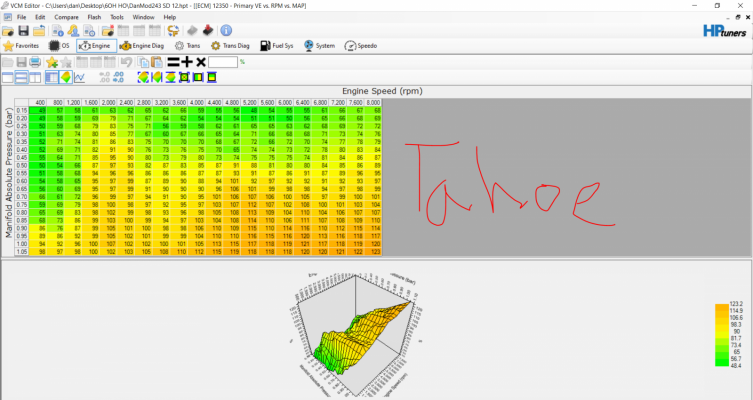Open a tune file with the folder icon
The width and height of the screenshot is (753, 400).
tap(8, 31)
